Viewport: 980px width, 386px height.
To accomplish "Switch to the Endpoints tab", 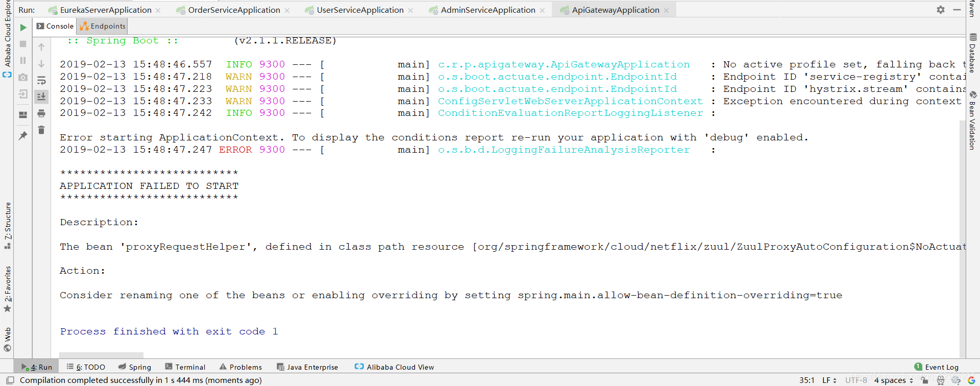I will click(103, 26).
